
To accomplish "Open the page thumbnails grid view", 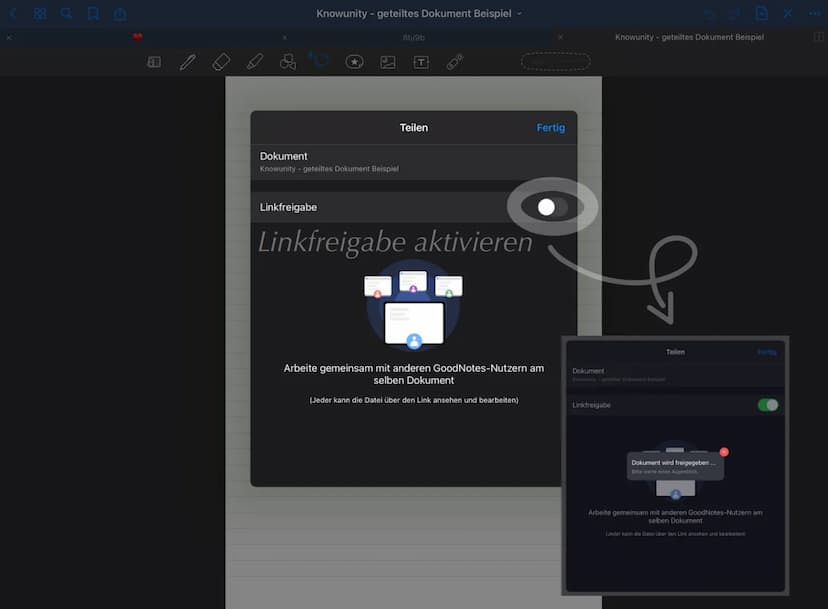I will (x=40, y=14).
